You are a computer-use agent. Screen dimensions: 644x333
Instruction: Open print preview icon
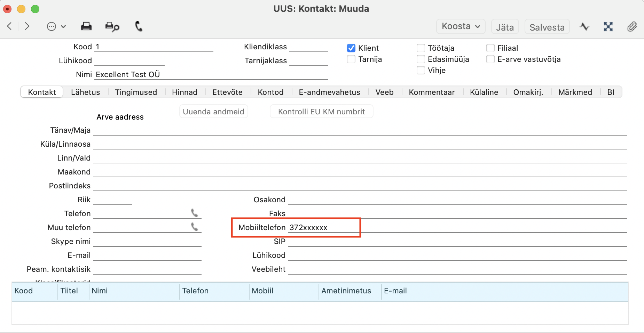(x=112, y=26)
